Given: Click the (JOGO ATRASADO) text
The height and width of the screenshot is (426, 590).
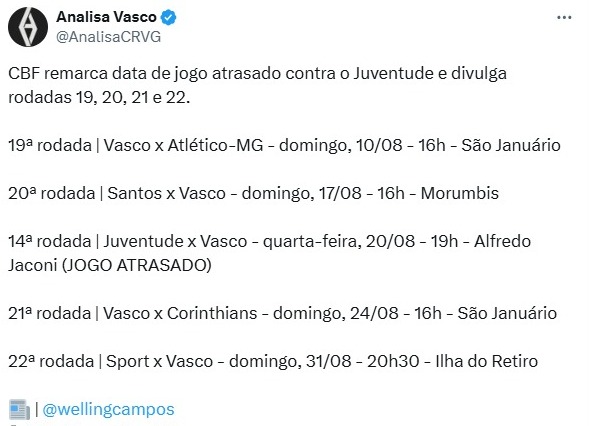Looking at the screenshot, I should (137, 265).
